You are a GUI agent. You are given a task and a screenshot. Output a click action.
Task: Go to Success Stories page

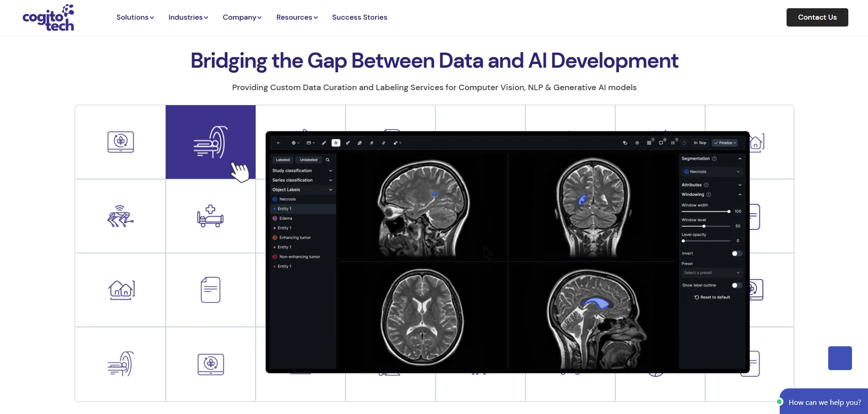(360, 17)
